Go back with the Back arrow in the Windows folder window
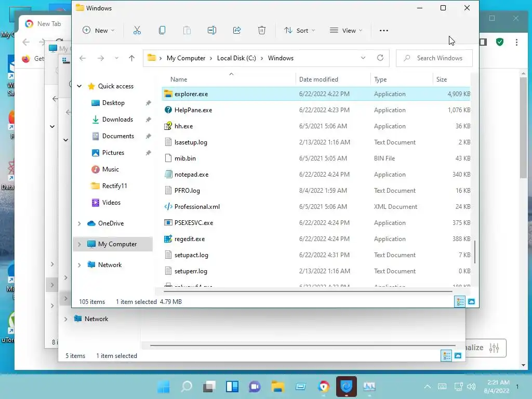 pos(83,58)
